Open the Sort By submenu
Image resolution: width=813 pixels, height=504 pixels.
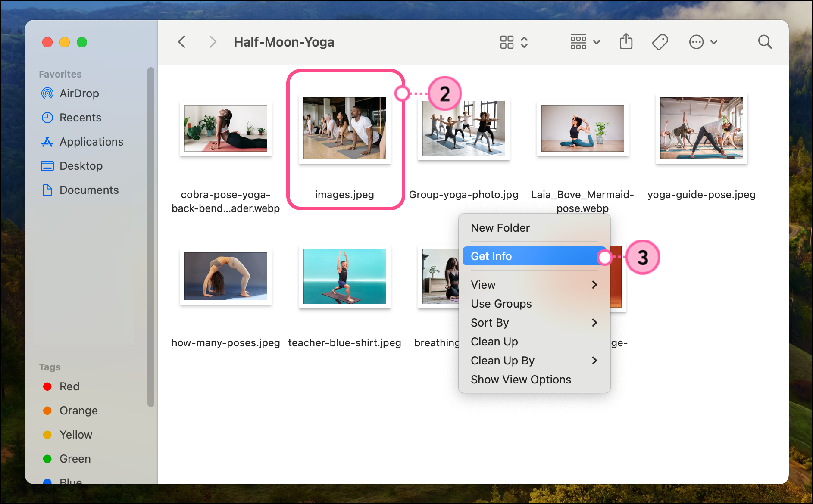(534, 323)
